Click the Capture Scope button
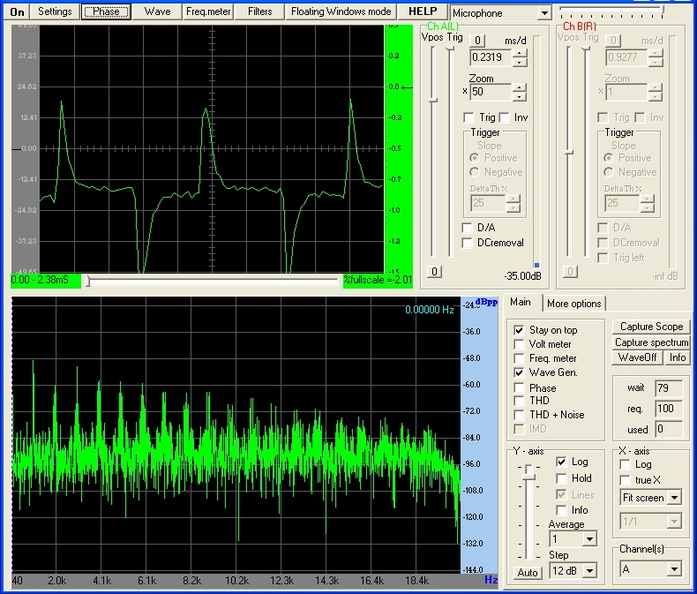 [651, 327]
